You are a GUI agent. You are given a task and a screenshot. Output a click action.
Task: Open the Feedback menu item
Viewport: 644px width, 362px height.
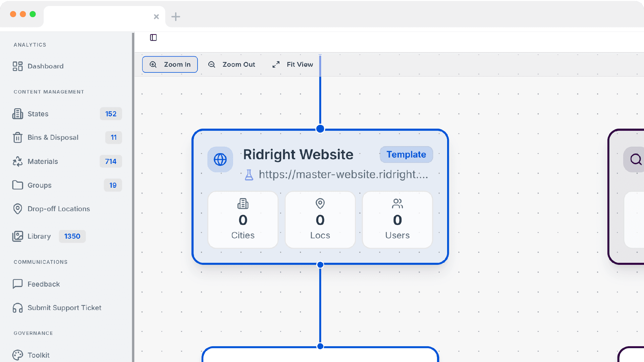pyautogui.click(x=43, y=284)
